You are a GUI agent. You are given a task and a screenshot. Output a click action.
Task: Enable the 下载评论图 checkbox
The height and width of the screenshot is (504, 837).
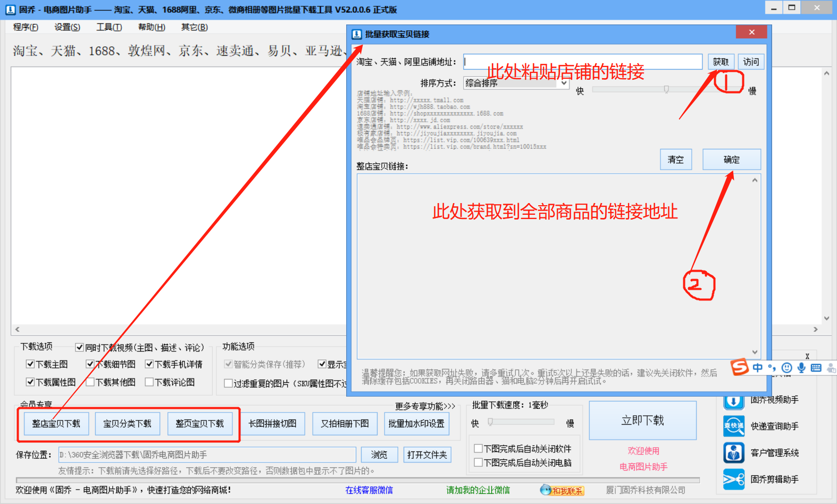(149, 382)
